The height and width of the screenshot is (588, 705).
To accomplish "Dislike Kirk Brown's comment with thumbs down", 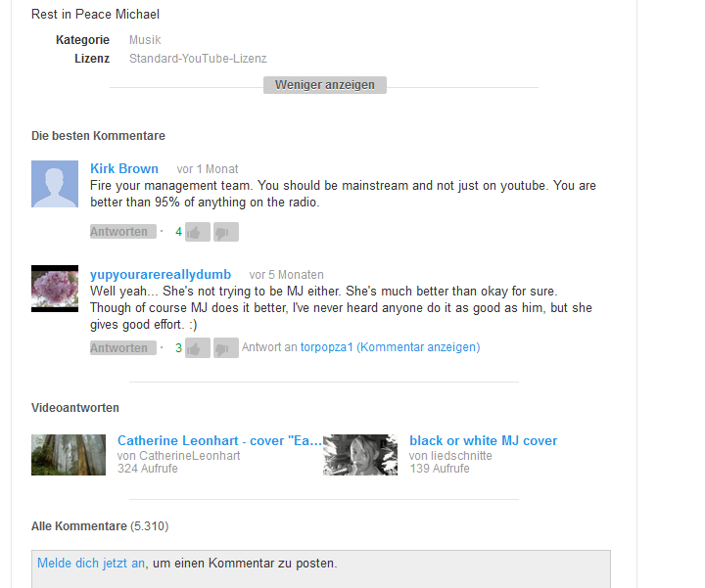I will [226, 232].
